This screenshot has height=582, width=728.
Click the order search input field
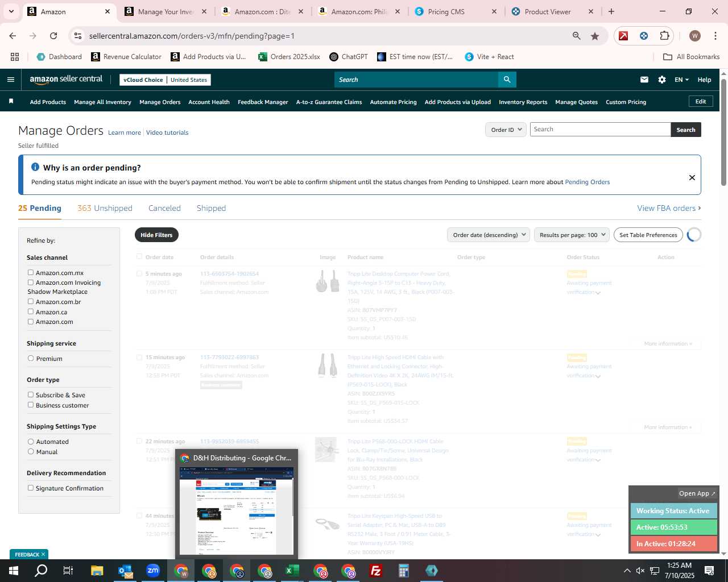click(x=600, y=130)
